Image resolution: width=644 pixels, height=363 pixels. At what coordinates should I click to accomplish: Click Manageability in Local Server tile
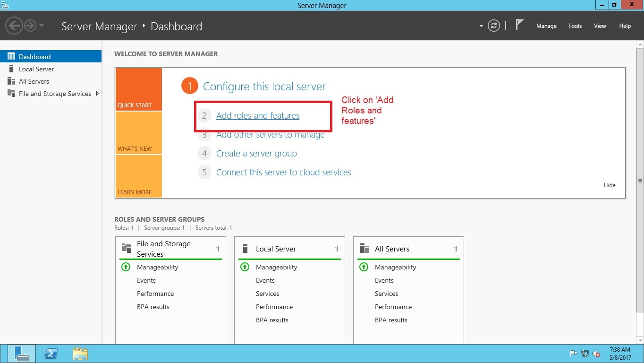277,267
